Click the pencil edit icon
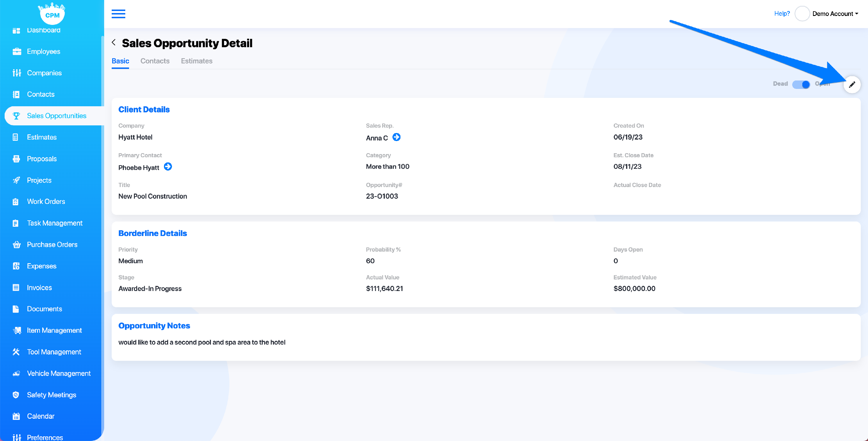Image resolution: width=868 pixels, height=441 pixels. pyautogui.click(x=852, y=85)
